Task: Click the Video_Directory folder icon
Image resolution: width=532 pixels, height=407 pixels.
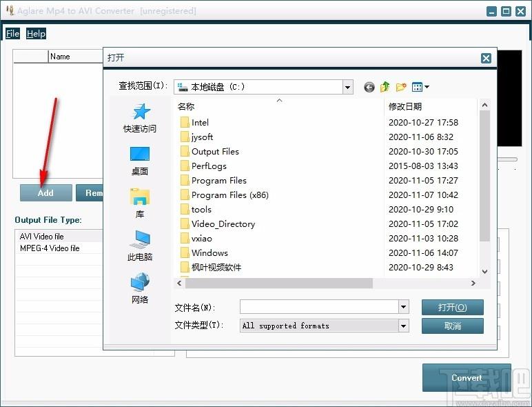Action: [x=185, y=224]
